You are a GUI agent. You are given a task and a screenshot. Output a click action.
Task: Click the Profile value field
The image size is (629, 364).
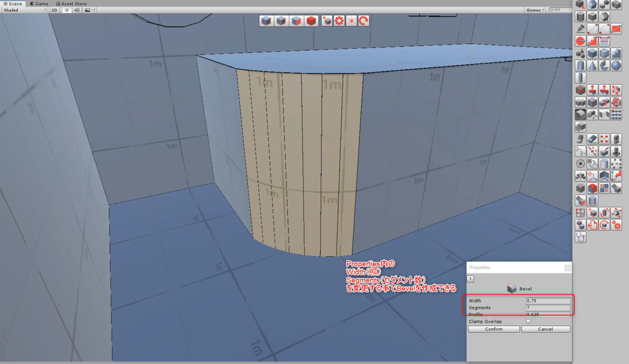click(548, 314)
